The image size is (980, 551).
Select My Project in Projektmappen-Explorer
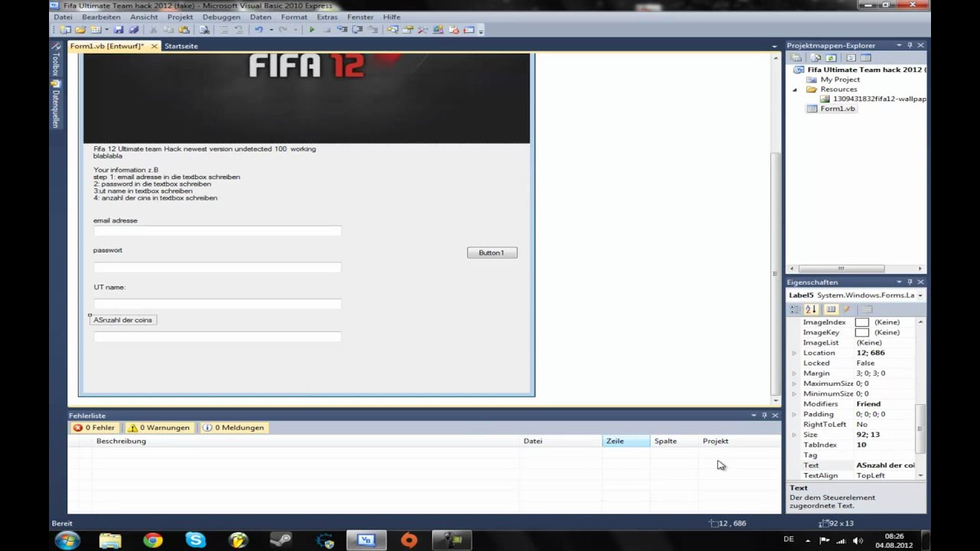click(x=840, y=80)
